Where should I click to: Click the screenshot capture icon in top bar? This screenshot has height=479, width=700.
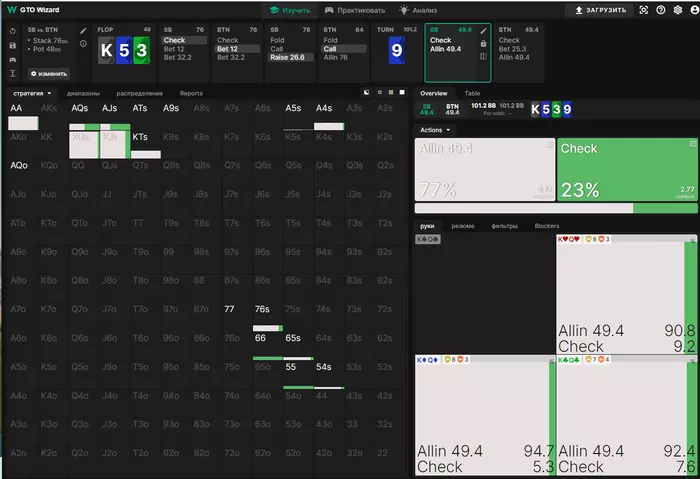point(643,10)
